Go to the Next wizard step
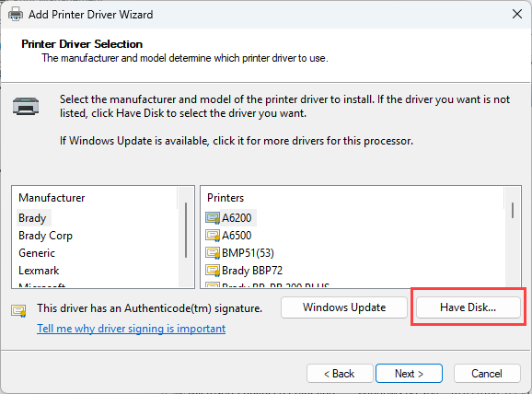 coord(409,374)
